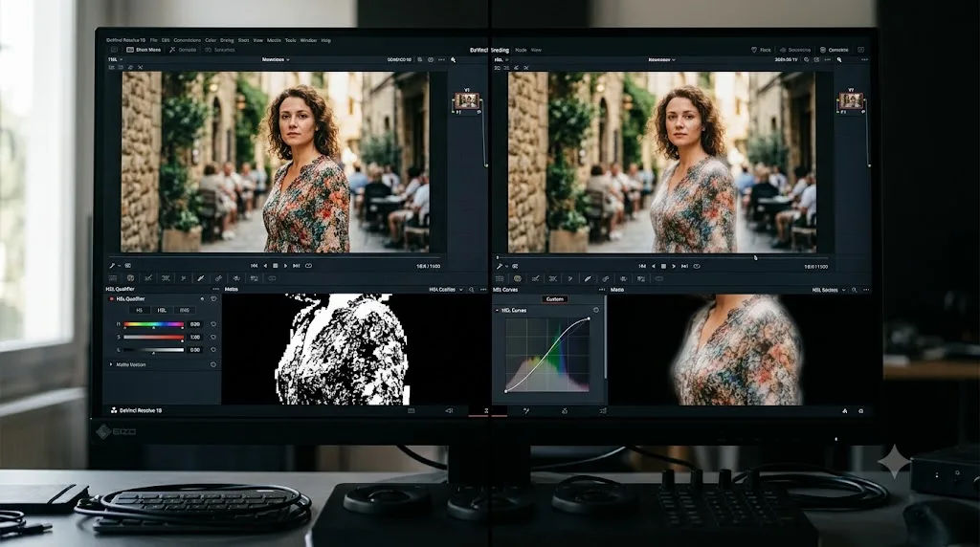The height and width of the screenshot is (547, 980).
Task: Select the color wheels palette icon on Qualifier side
Action: [x=130, y=278]
